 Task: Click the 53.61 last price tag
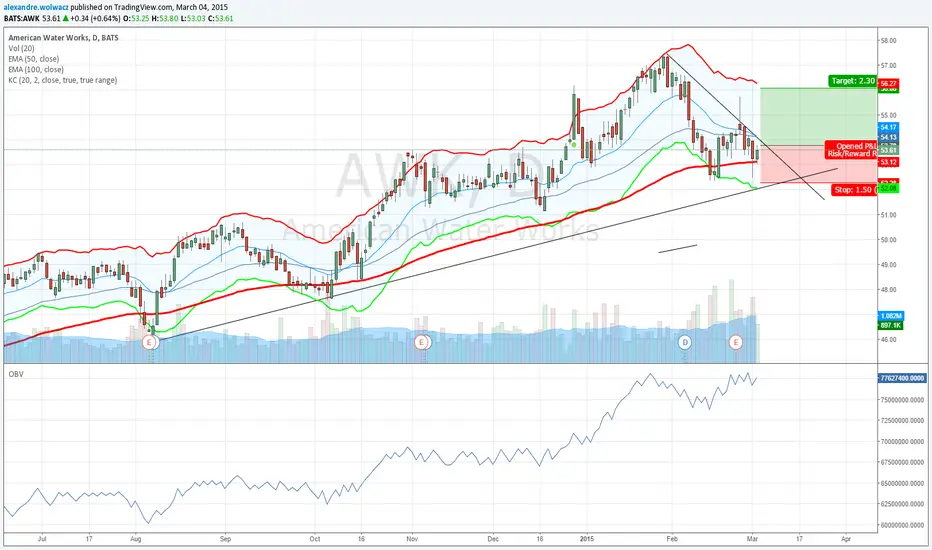(889, 150)
